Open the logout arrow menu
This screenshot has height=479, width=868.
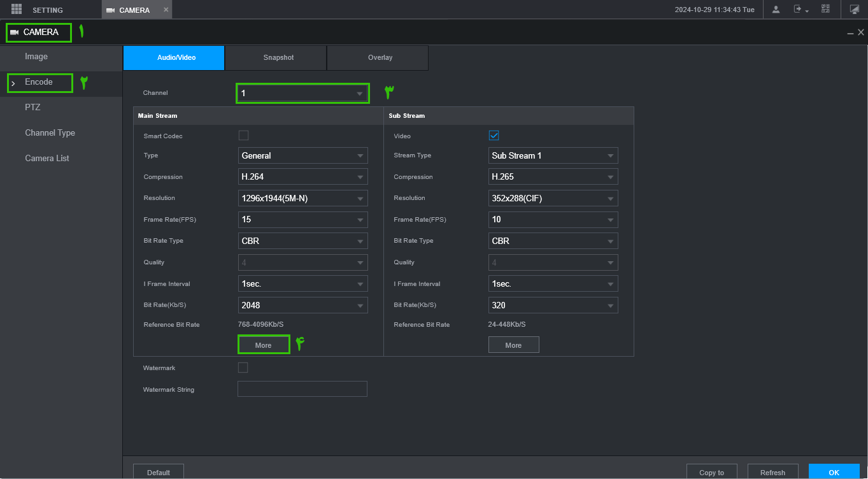pos(800,10)
